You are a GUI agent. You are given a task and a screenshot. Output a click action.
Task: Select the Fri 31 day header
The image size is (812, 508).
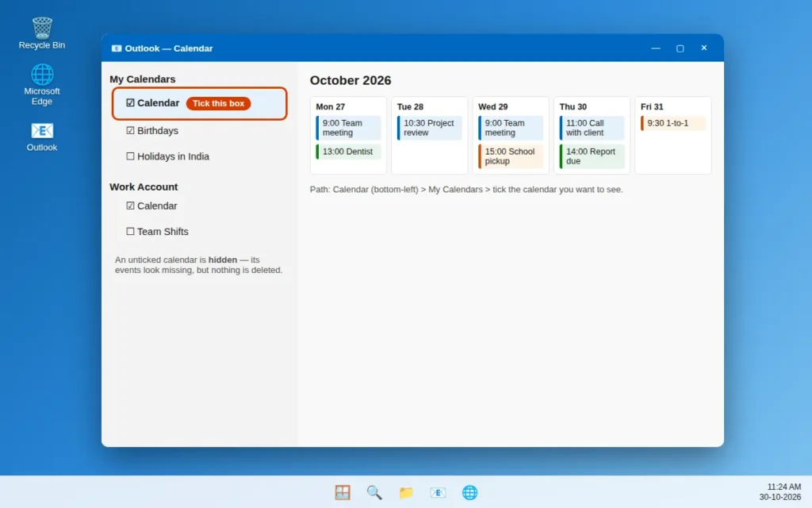652,106
